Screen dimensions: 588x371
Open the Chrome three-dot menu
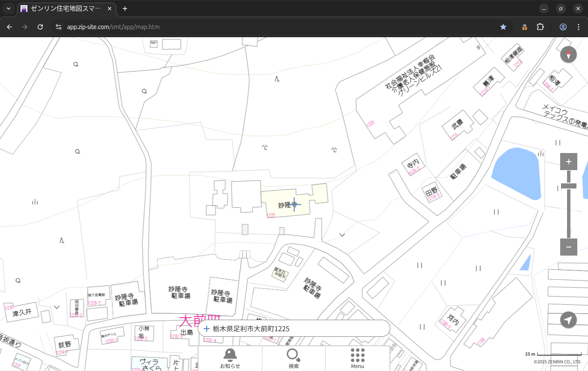click(579, 27)
